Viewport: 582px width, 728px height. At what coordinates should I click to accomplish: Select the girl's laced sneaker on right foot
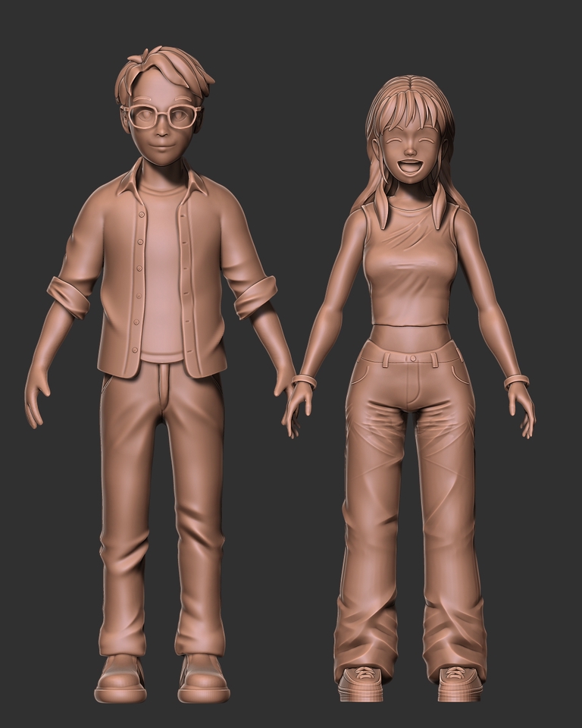coord(361,683)
